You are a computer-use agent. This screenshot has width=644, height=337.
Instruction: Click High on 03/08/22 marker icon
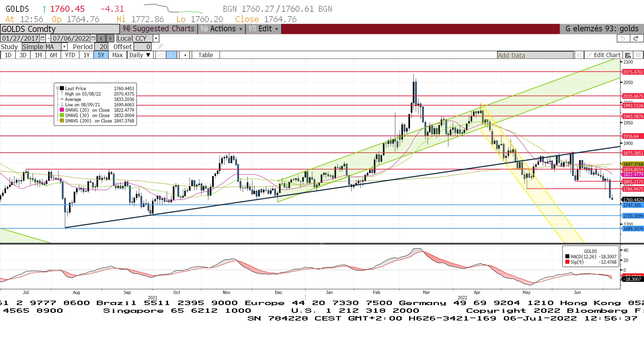point(62,94)
